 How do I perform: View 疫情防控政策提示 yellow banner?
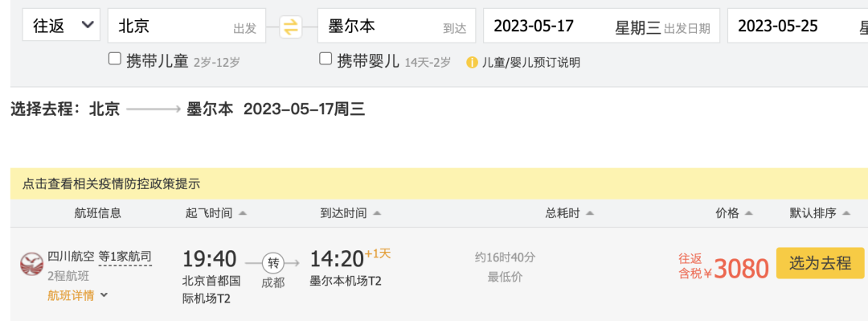(439, 183)
